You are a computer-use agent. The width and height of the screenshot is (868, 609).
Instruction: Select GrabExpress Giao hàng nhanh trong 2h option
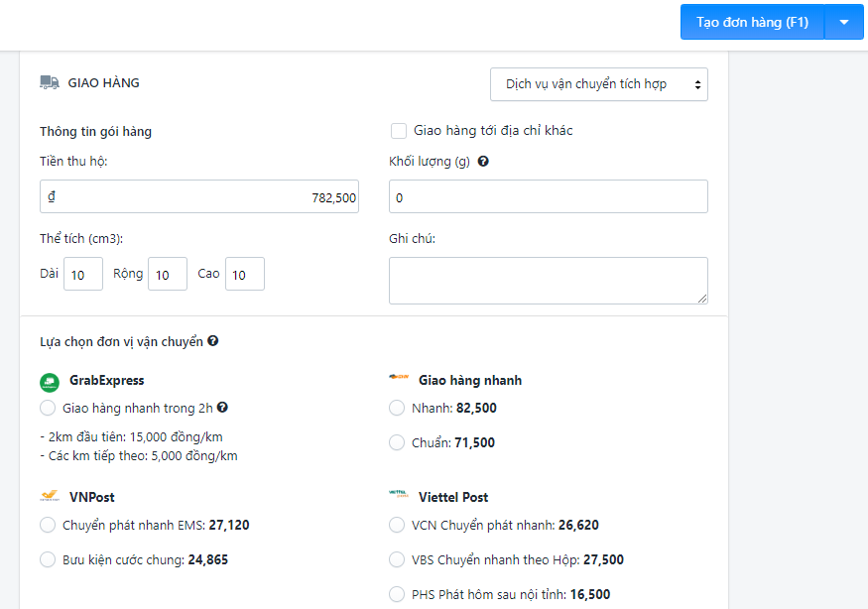[48, 408]
